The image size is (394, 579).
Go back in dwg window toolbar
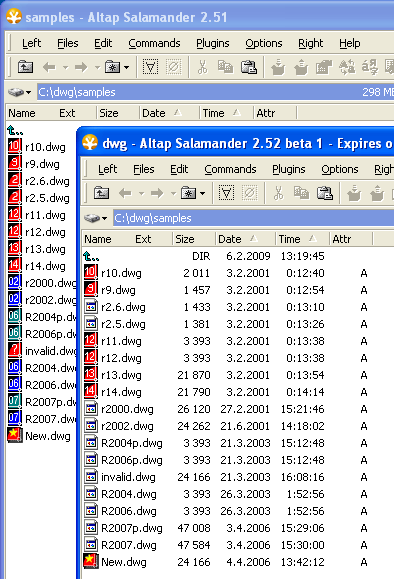[x=125, y=193]
